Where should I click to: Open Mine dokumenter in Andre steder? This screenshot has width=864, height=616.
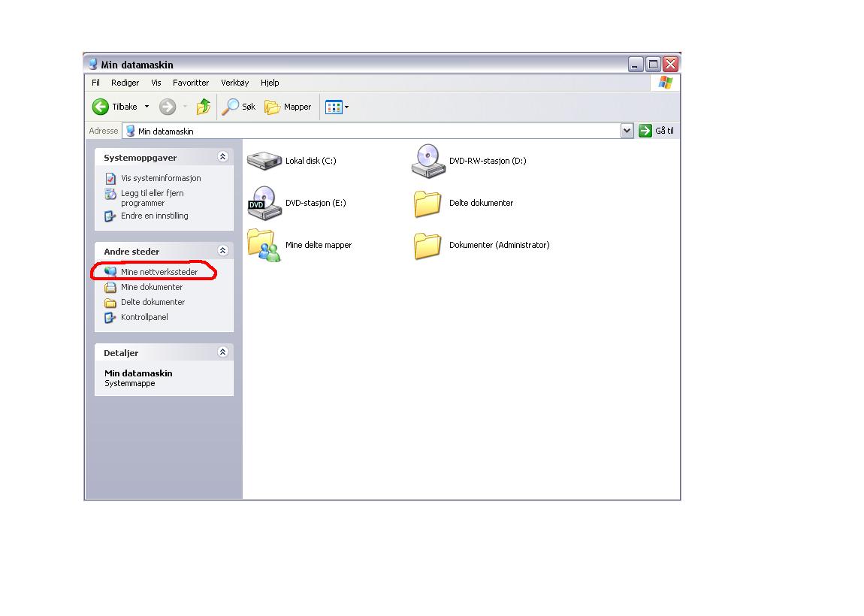click(152, 287)
